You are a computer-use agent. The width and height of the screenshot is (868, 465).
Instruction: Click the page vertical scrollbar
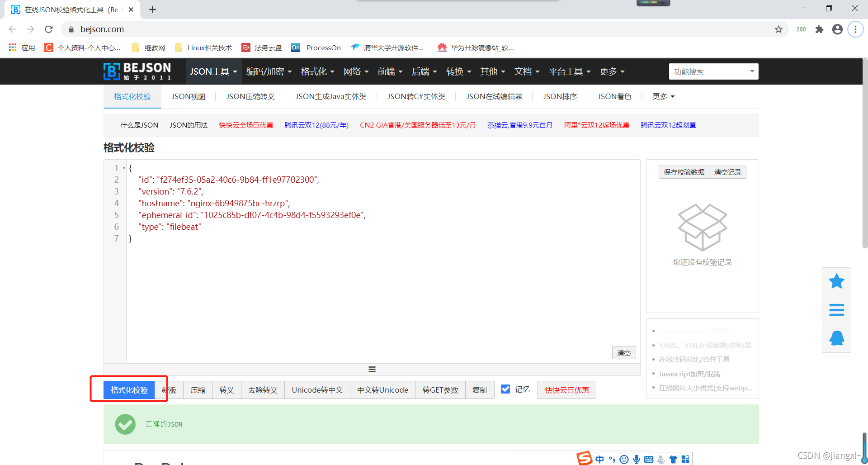pyautogui.click(x=865, y=154)
